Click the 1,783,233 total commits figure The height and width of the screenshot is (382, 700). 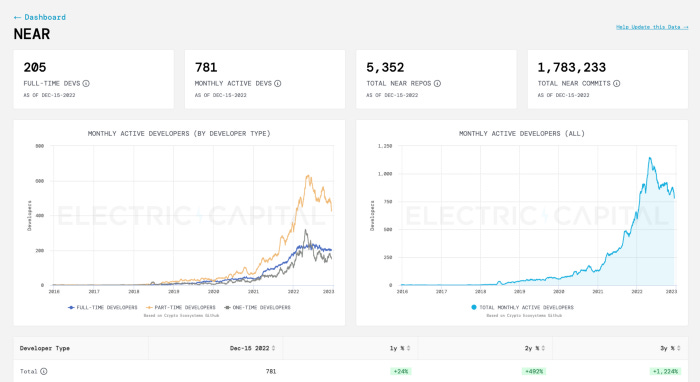[x=572, y=67]
